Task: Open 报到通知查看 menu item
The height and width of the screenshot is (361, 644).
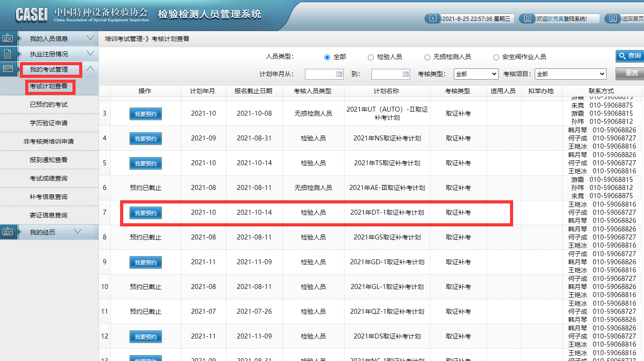Action: [x=49, y=160]
